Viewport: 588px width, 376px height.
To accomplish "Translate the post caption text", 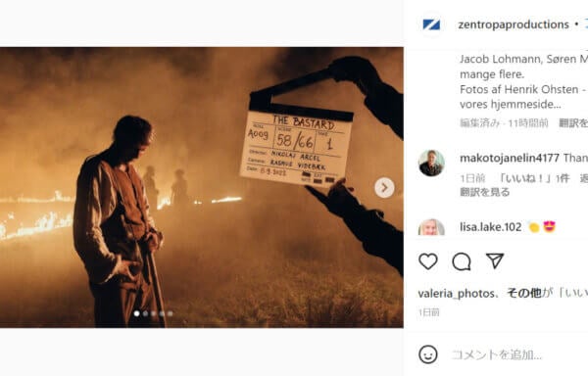I will pyautogui.click(x=573, y=122).
